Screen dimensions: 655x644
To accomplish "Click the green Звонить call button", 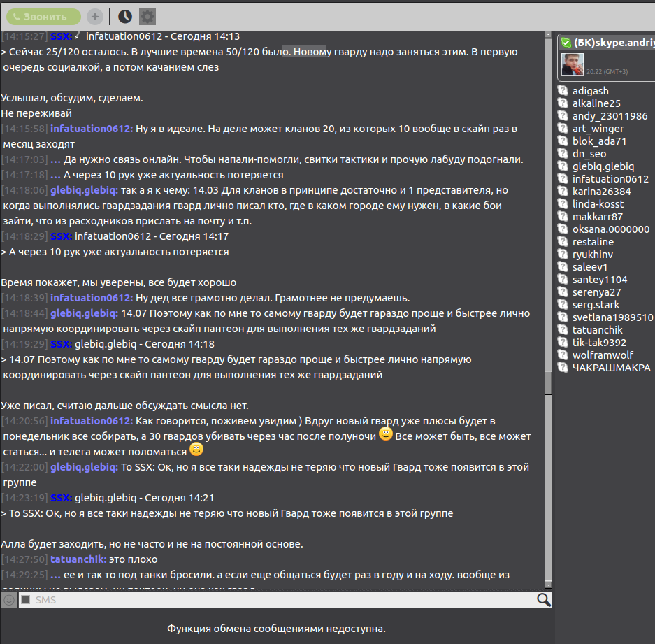I will click(43, 17).
